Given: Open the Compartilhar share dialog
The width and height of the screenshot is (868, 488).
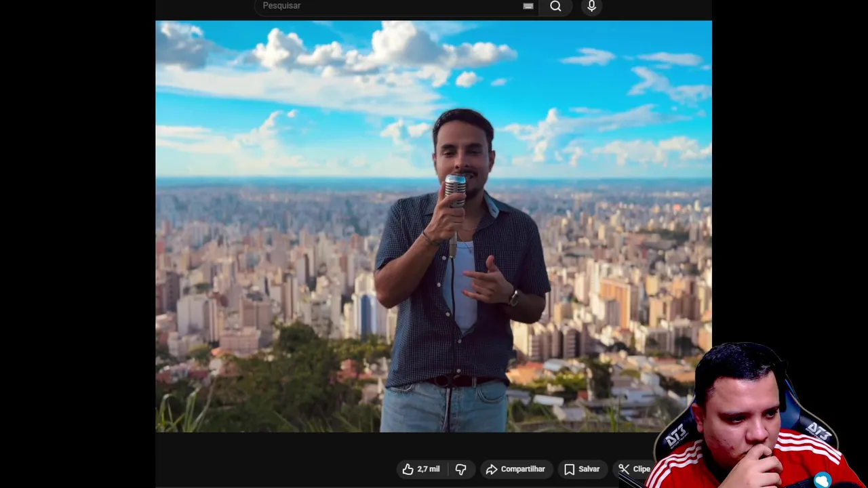Looking at the screenshot, I should point(515,469).
